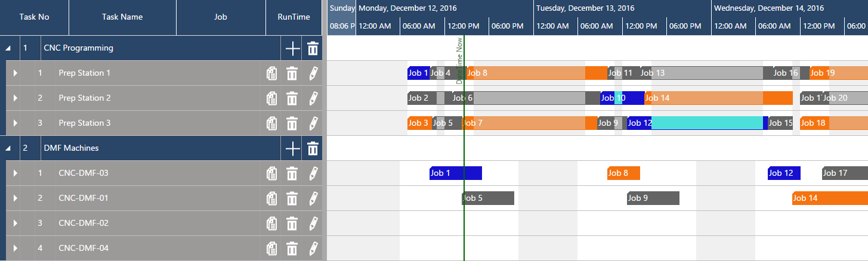Click the Task Name column header
Image resolution: width=868 pixels, height=261 pixels.
tap(122, 17)
